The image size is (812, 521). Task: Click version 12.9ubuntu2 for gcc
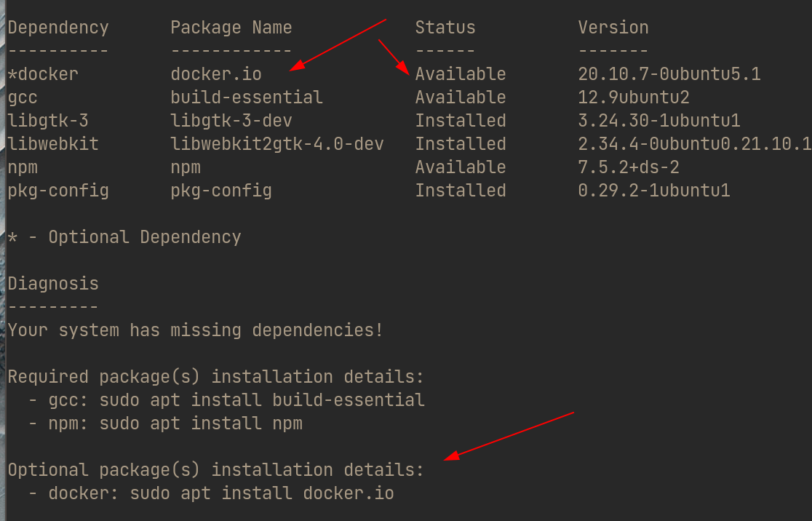pyautogui.click(x=632, y=97)
